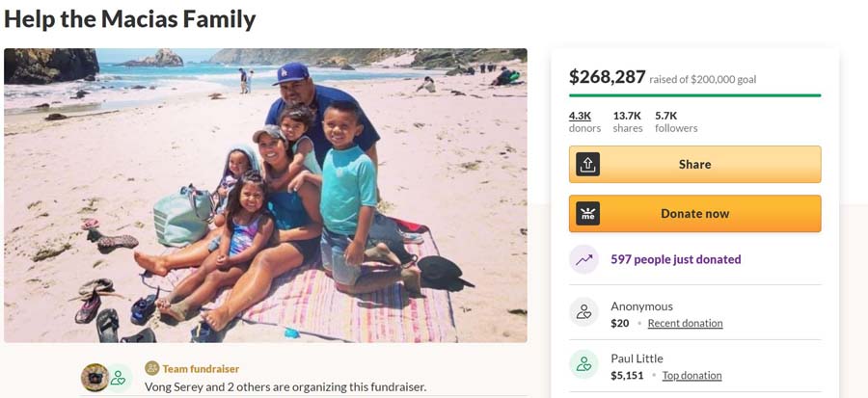Click the 13.7K shares count

pos(628,121)
